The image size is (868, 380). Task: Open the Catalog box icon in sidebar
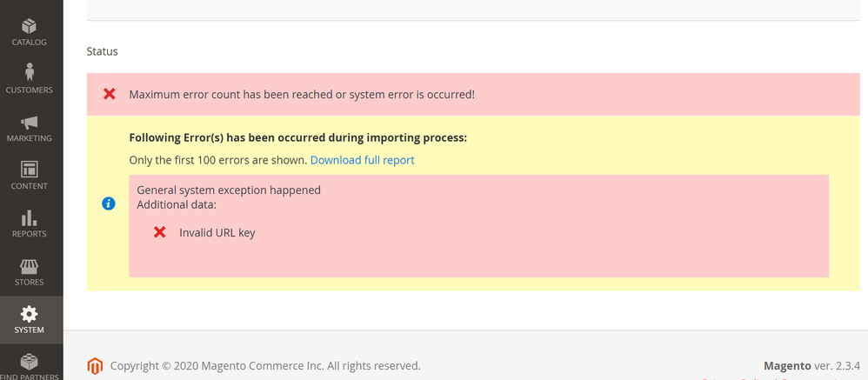[x=29, y=25]
